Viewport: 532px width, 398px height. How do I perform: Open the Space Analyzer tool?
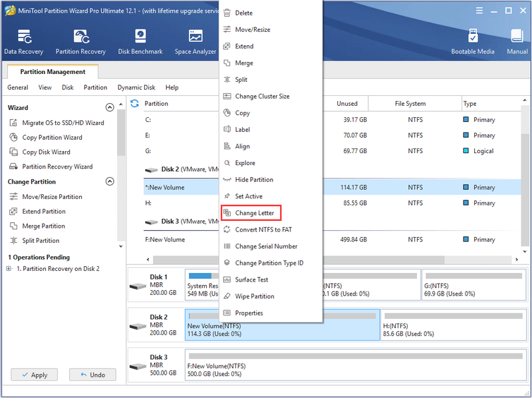[x=196, y=41]
